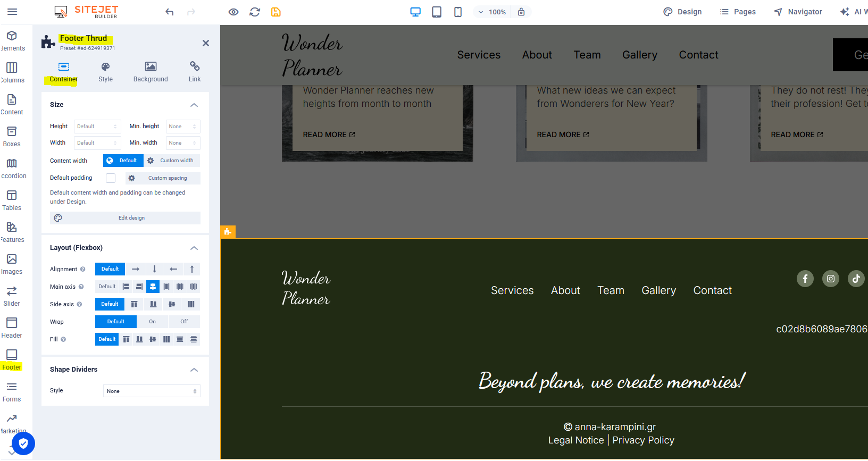Click the Privacy Policy footer link
Screen dimensions: 868x461
643,440
